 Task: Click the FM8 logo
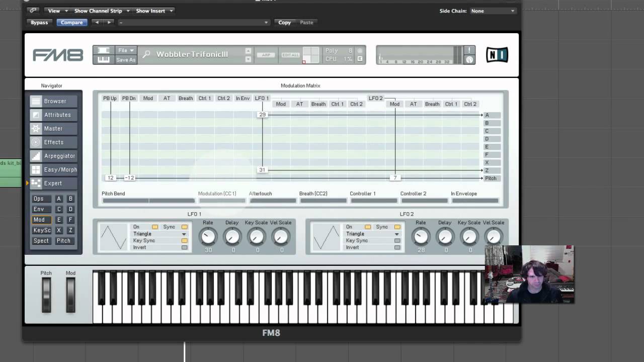pyautogui.click(x=58, y=55)
